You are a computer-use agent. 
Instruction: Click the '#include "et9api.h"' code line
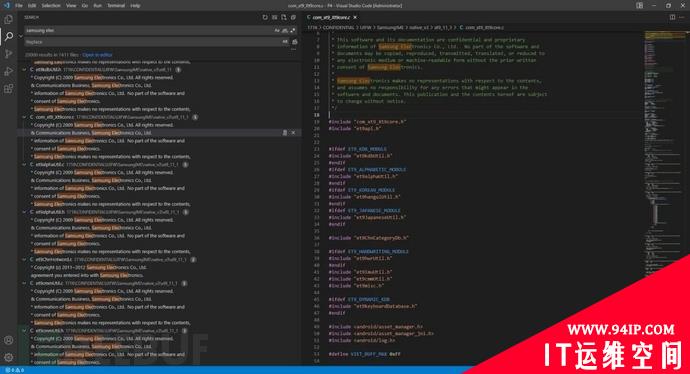(354, 128)
